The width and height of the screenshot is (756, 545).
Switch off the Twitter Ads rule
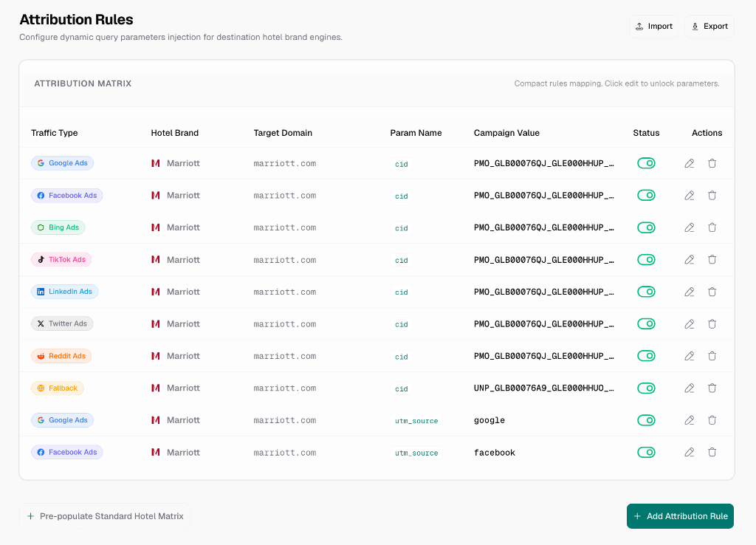click(646, 324)
